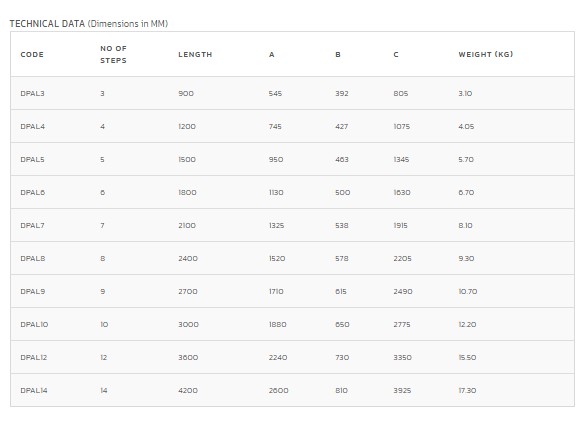Screen dimensions: 578x436
Task: Click the TECHNICAL DATA heading text
Action: point(47,24)
